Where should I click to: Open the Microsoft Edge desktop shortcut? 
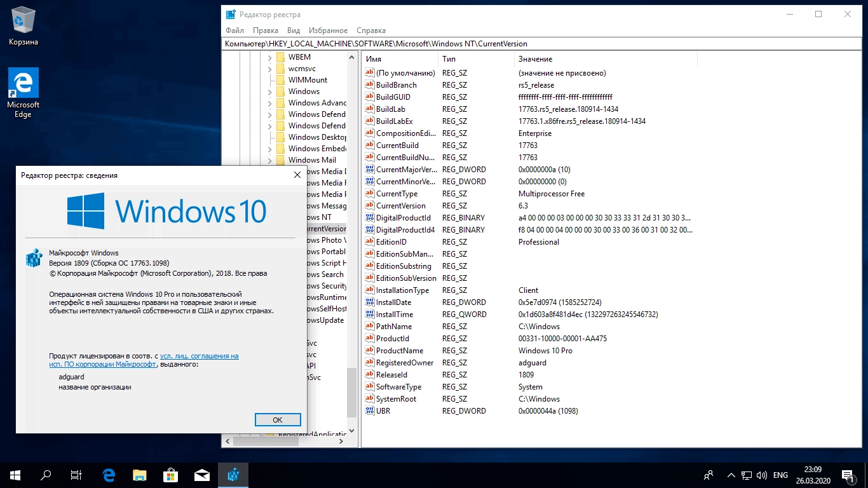point(24,93)
